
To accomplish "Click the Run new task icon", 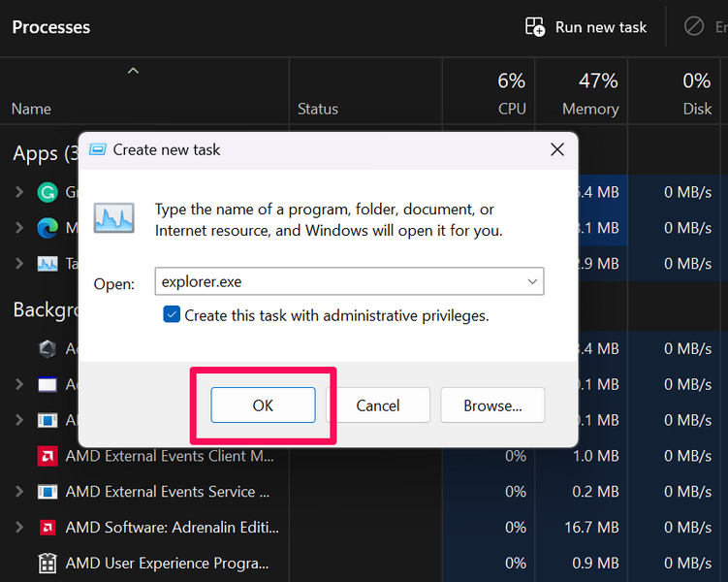I will coord(535,27).
